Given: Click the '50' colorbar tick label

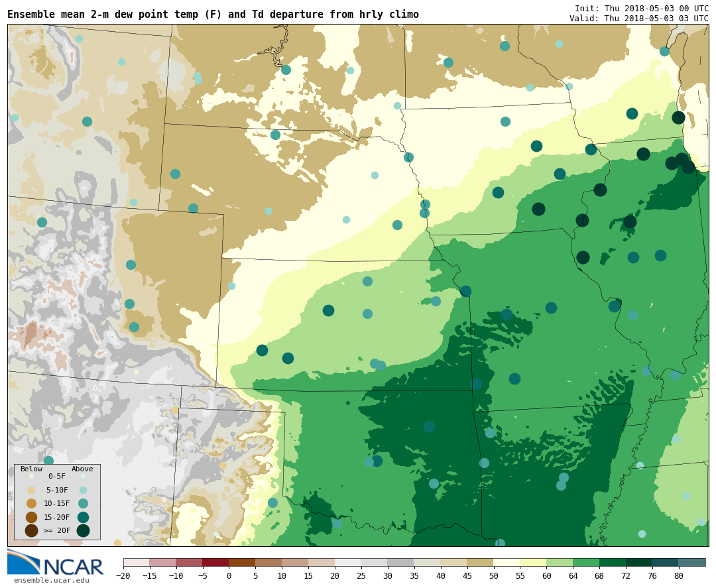Looking at the screenshot, I should pos(494,575).
